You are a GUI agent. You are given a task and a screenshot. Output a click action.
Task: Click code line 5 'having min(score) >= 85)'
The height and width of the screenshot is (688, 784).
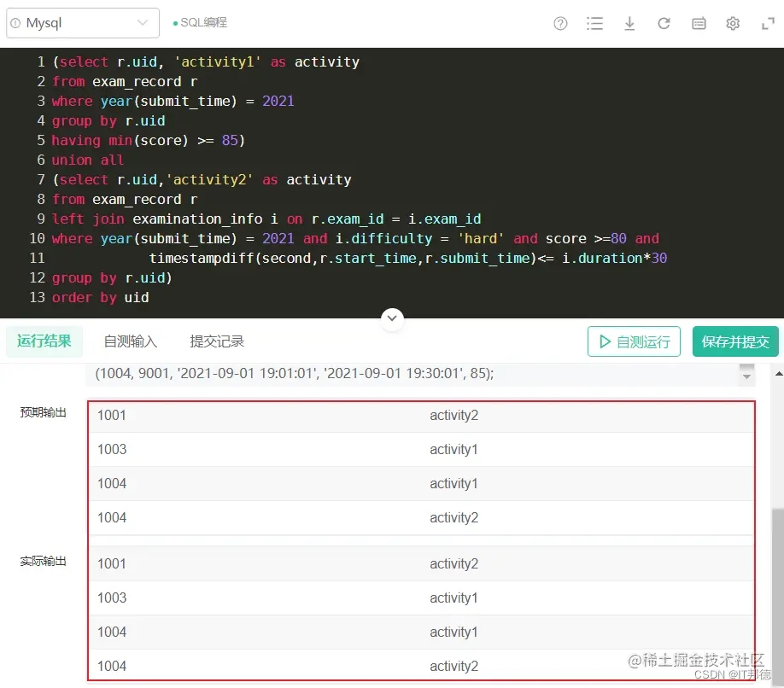tap(149, 140)
